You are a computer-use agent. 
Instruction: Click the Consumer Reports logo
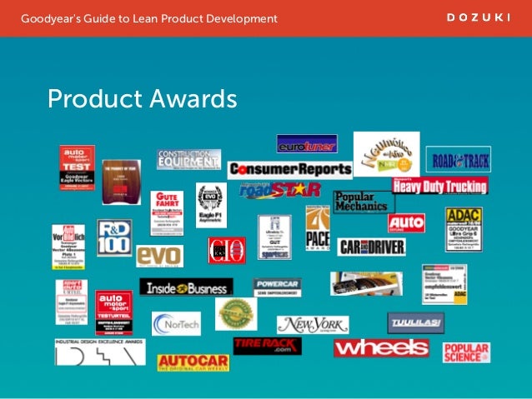(x=289, y=170)
